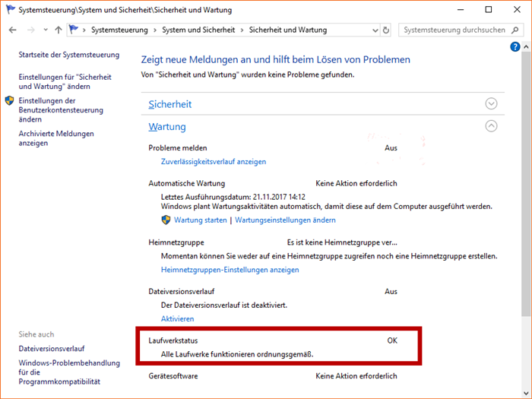
Task: Click the Sicherheit section heading
Action: tap(170, 104)
